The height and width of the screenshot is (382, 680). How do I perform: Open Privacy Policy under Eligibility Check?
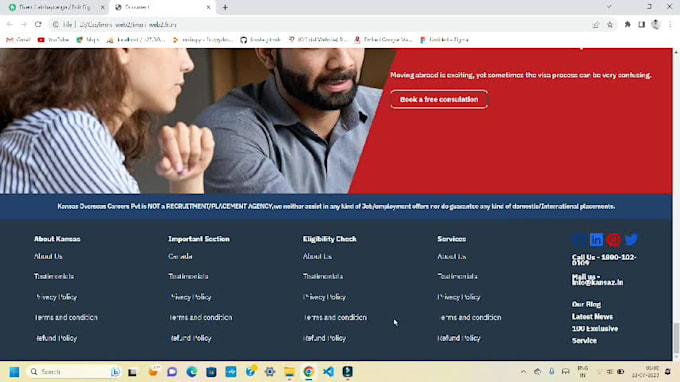(324, 297)
